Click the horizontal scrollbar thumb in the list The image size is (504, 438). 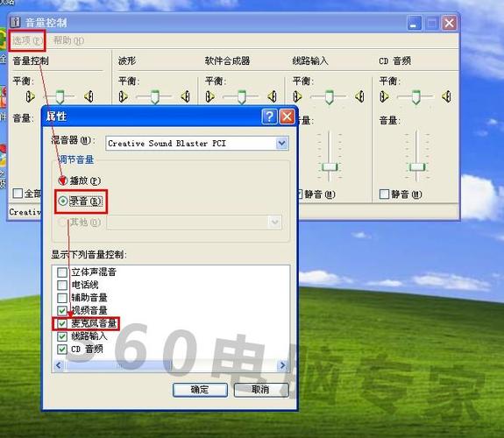pos(118,365)
